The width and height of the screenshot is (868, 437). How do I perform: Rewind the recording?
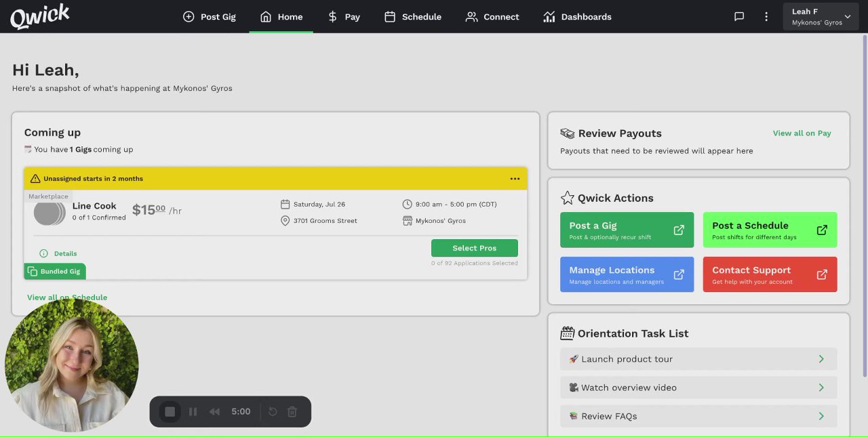(214, 411)
